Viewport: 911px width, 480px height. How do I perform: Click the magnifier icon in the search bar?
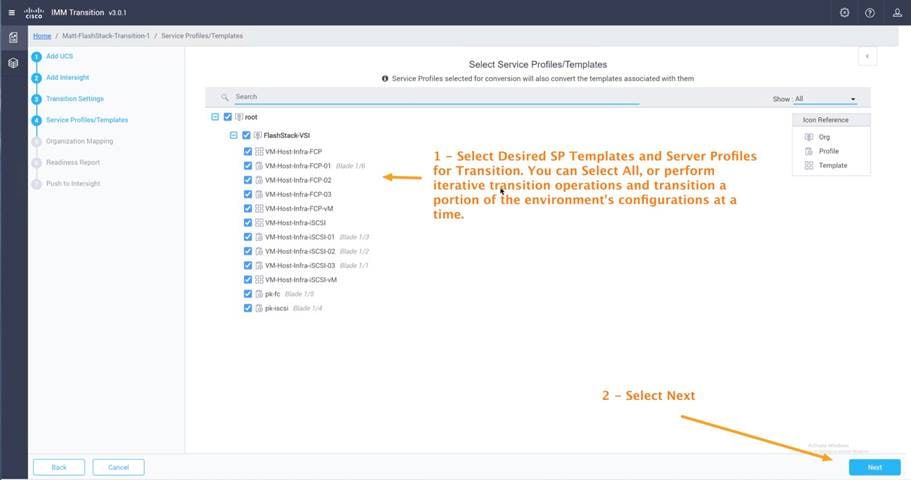[224, 97]
